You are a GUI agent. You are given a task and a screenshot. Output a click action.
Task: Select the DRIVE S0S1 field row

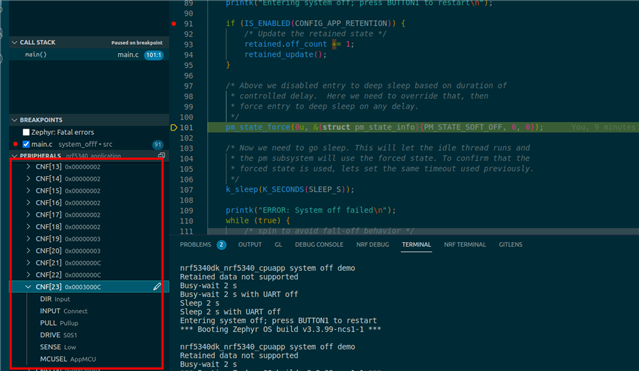pos(89,335)
